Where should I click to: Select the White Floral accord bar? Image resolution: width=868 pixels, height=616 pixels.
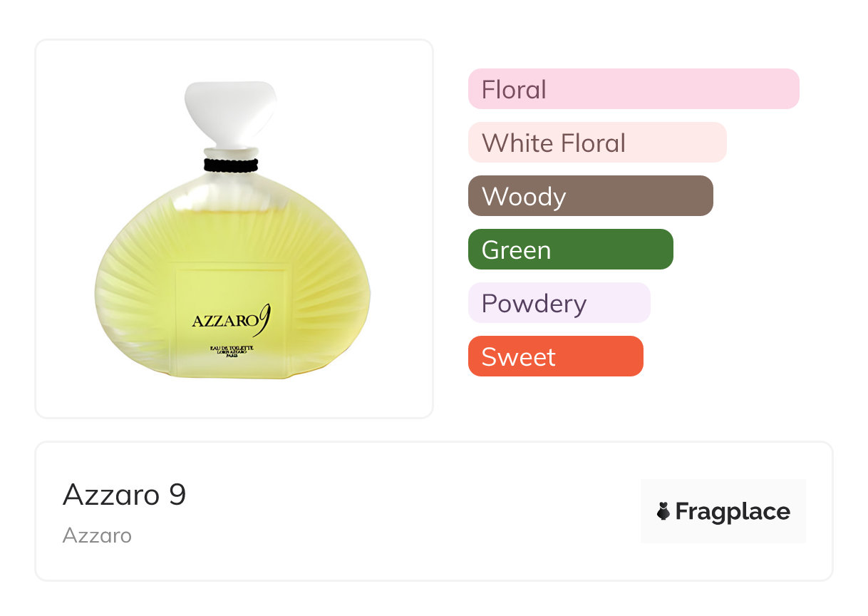pyautogui.click(x=596, y=143)
